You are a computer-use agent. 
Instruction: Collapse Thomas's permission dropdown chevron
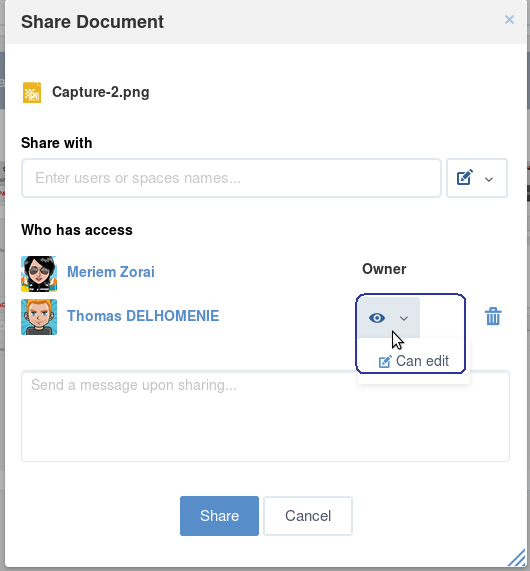click(x=404, y=318)
